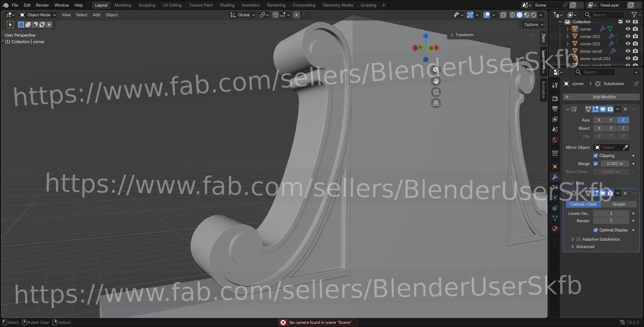
Task: Open the Object Constraints tab
Action: 555,208
